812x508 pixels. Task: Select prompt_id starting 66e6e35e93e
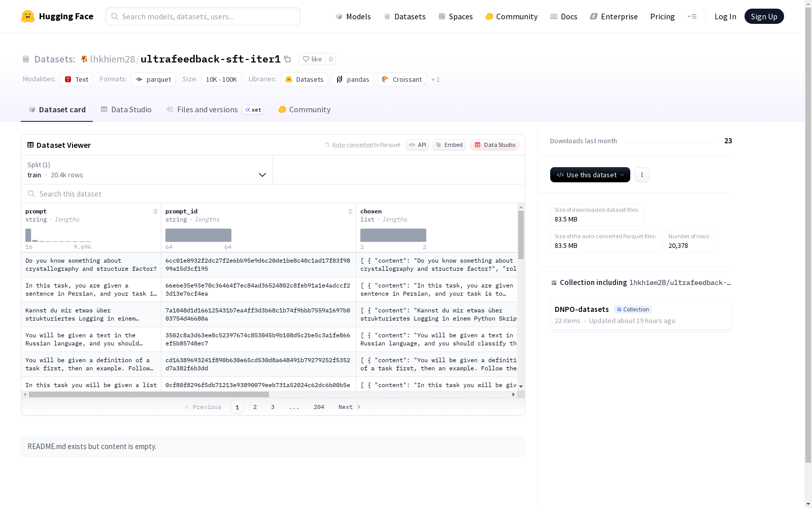tap(258, 290)
